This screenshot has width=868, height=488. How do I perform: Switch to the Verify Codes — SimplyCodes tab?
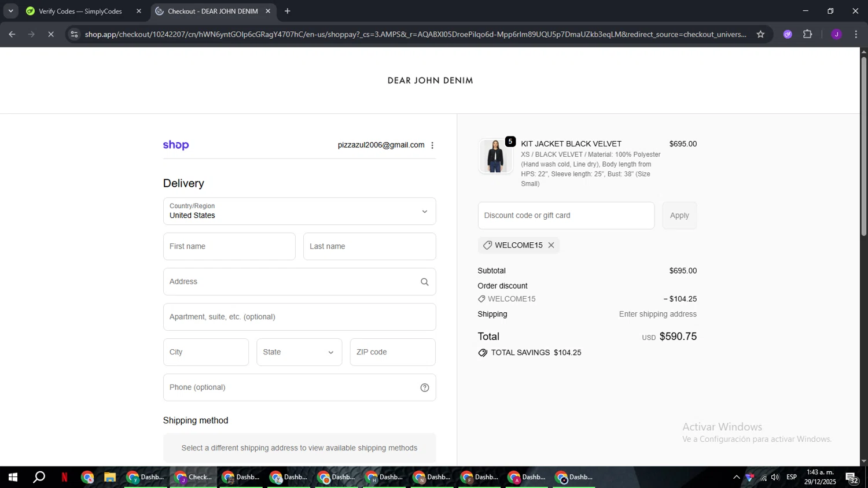(x=84, y=11)
